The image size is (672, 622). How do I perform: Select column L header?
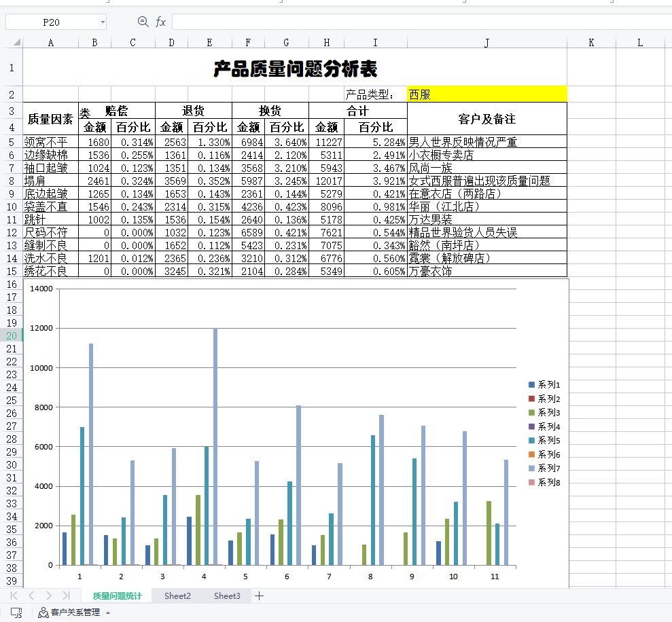[640, 42]
